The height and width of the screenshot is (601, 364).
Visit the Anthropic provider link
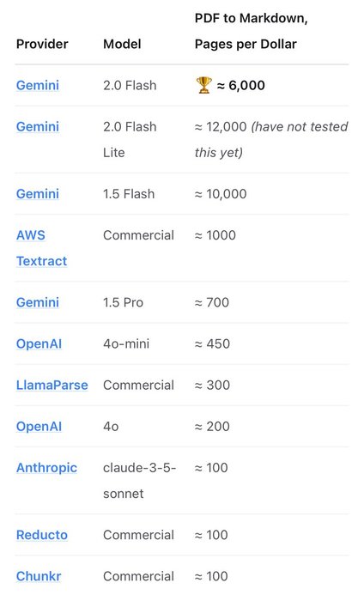point(46,468)
